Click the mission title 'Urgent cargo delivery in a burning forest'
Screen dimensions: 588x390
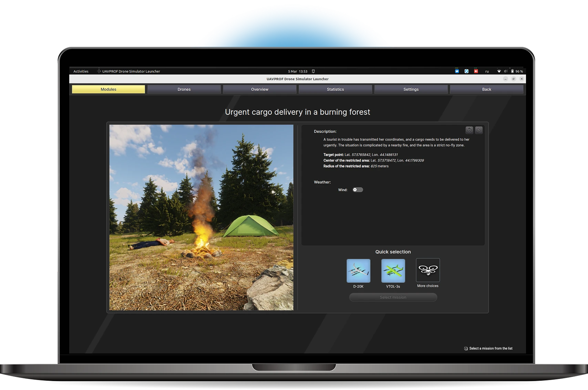click(298, 112)
